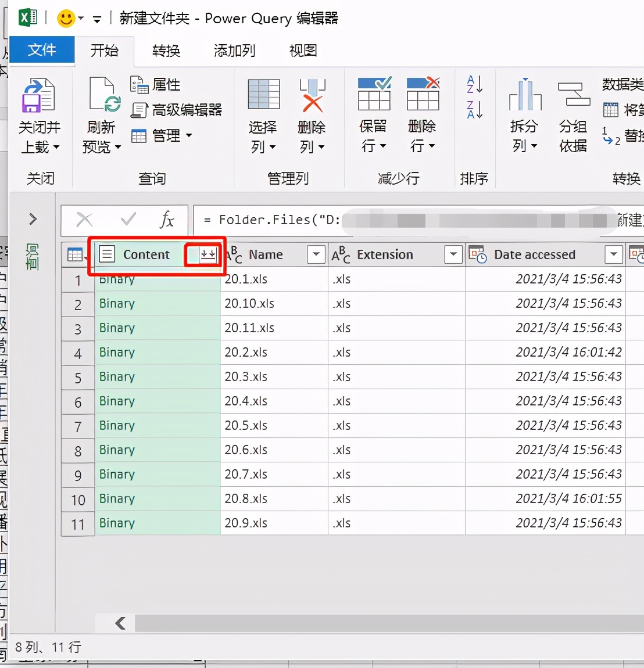Viewport: 644px width, 668px height.
Task: Select the Binary cell in row 11
Action: [x=158, y=523]
